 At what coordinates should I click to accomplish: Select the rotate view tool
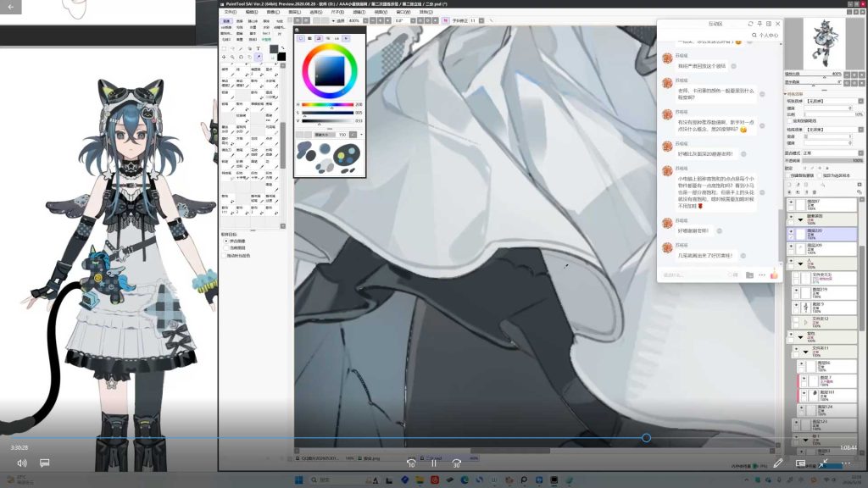pyautogui.click(x=241, y=57)
